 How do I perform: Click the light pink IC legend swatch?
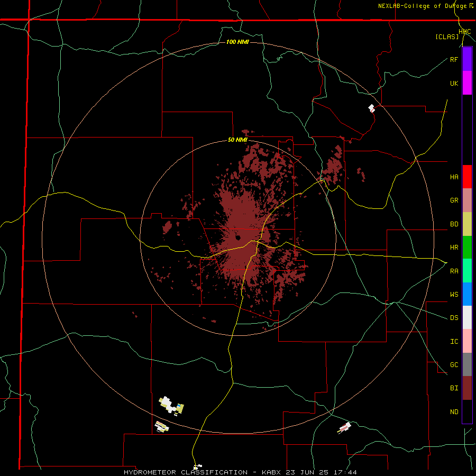pos(467,341)
